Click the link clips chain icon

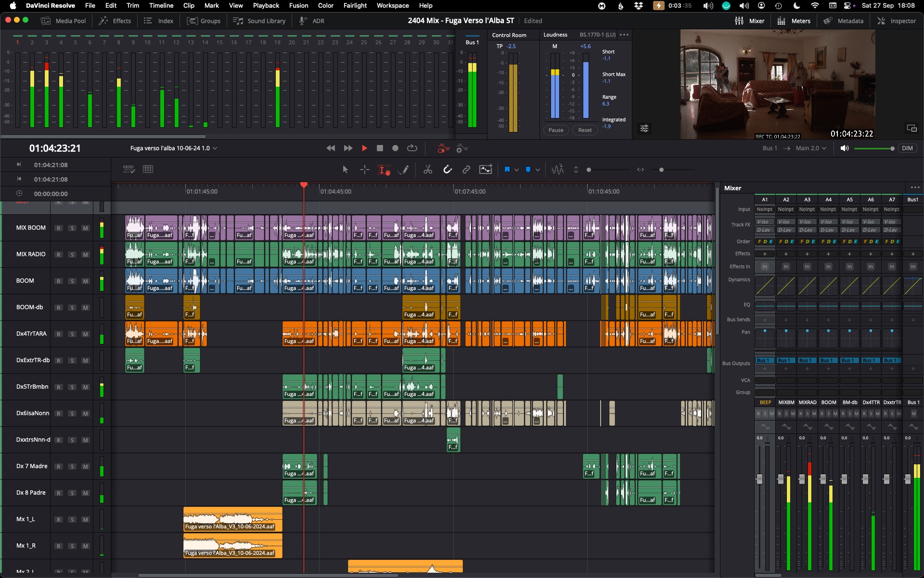pos(466,170)
